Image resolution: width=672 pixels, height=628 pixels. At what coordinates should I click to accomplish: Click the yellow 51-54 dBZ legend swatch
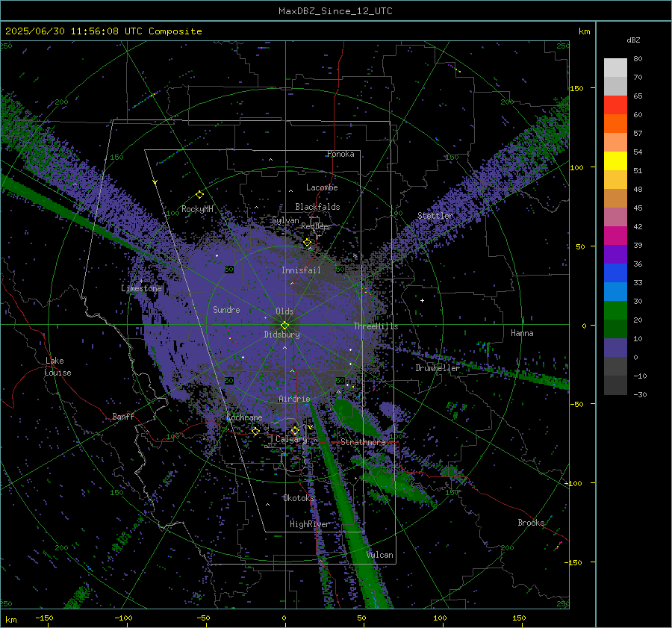(x=615, y=161)
